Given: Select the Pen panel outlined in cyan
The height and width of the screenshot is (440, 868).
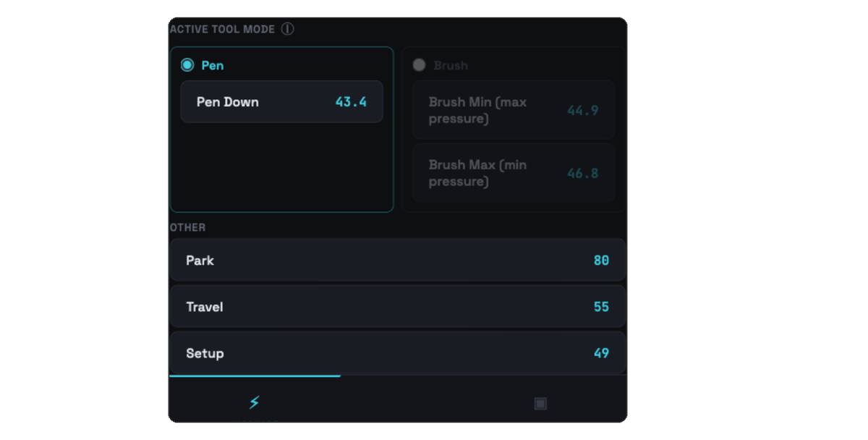Looking at the screenshot, I should pos(281,166).
